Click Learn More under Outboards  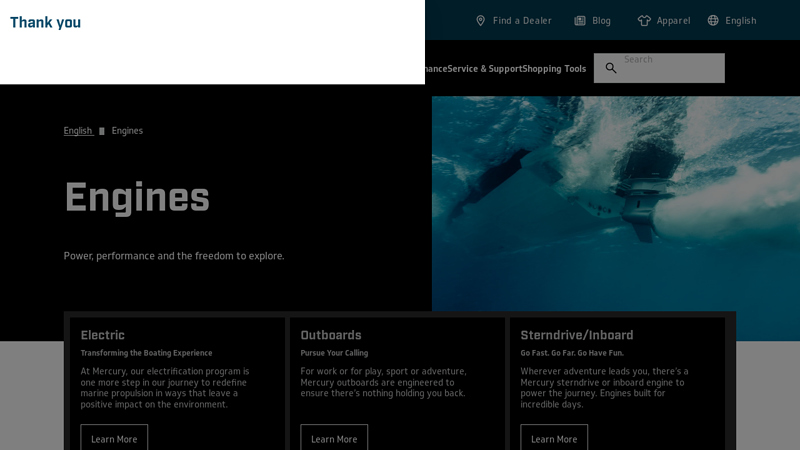[334, 438]
